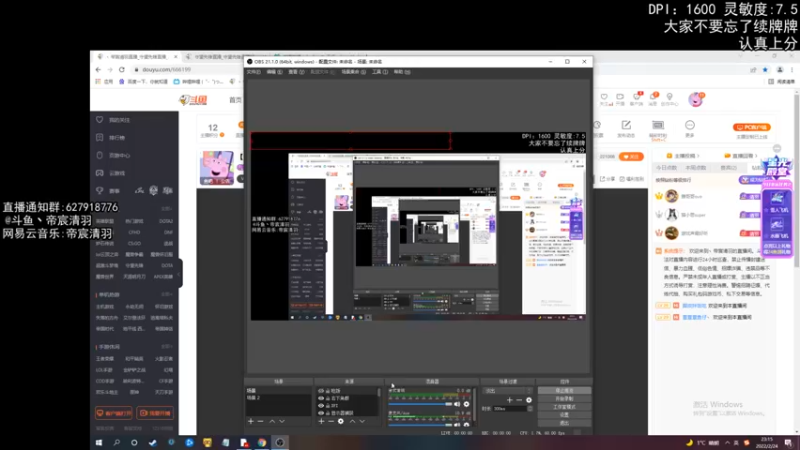This screenshot has width=800, height=450.
Task: Enable Studio Mode (工作室模式)
Action: (x=564, y=407)
